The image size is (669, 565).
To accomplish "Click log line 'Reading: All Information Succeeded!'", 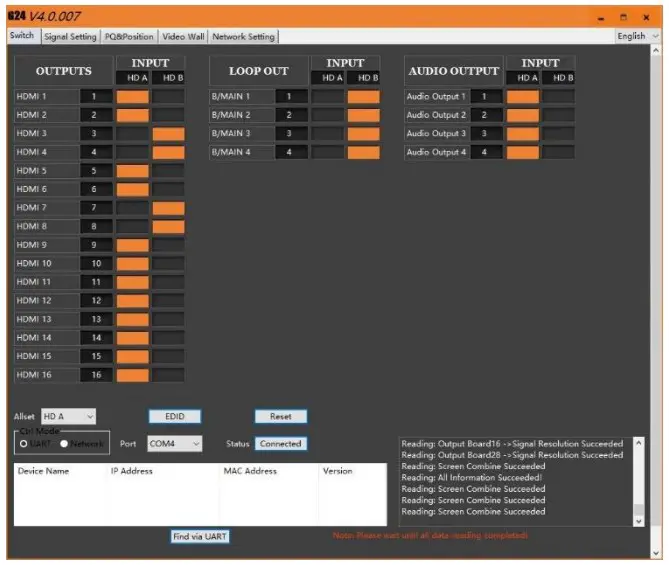I will [x=472, y=478].
